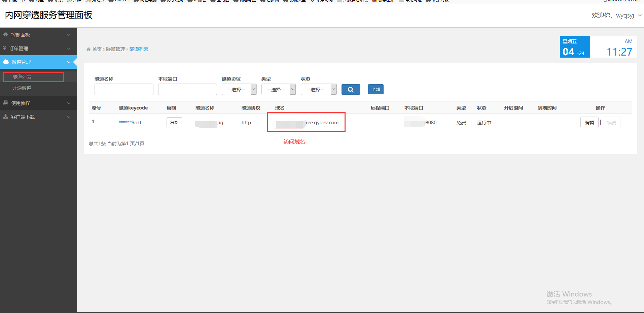The image size is (644, 313).
Task: Switch to 隧道列表 in the sidebar
Action: coord(22,76)
